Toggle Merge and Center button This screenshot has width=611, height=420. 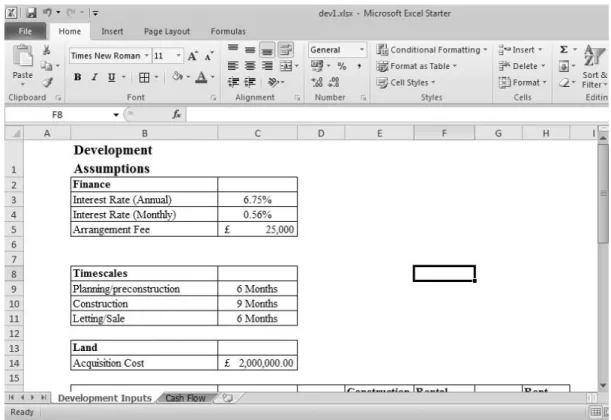click(x=286, y=66)
